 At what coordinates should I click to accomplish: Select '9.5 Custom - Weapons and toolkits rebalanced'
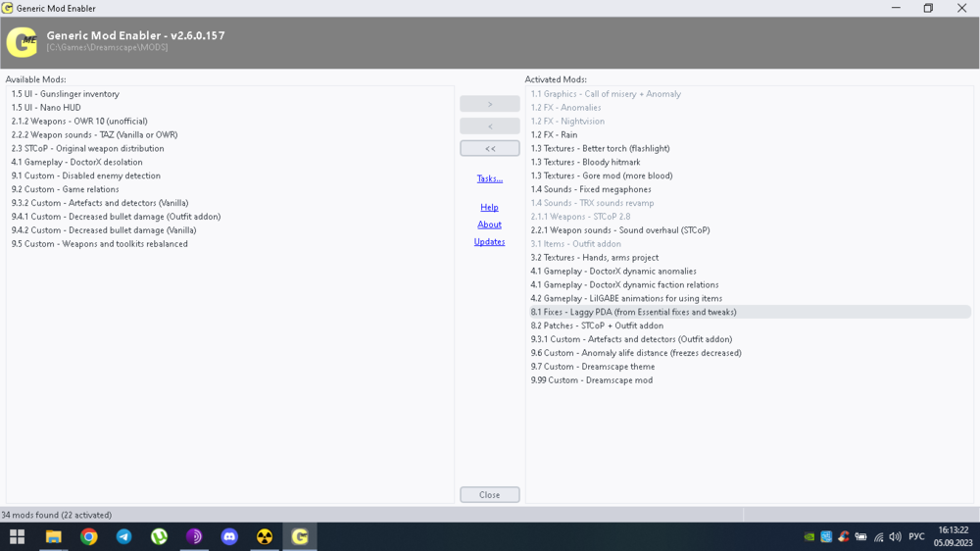[x=99, y=244]
